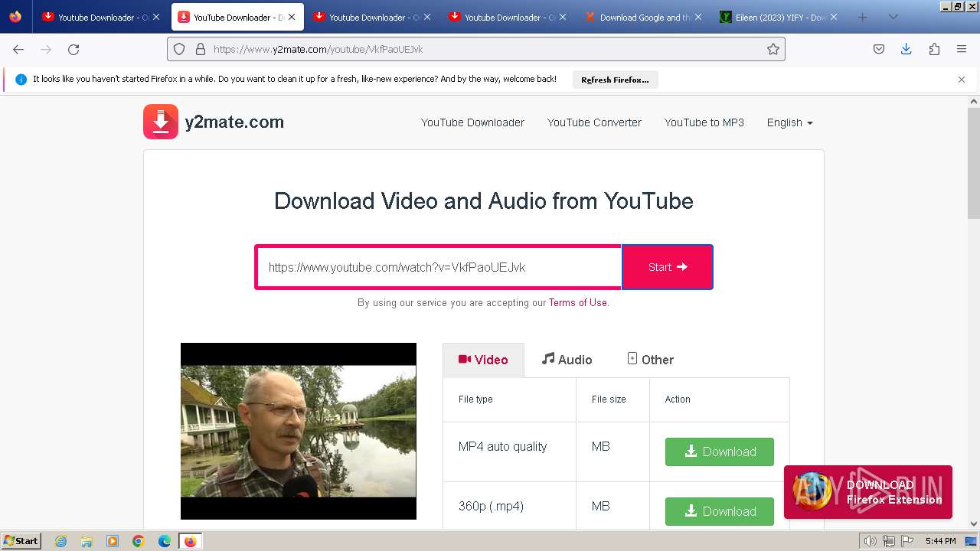Open File Explorer from taskbar

(87, 541)
